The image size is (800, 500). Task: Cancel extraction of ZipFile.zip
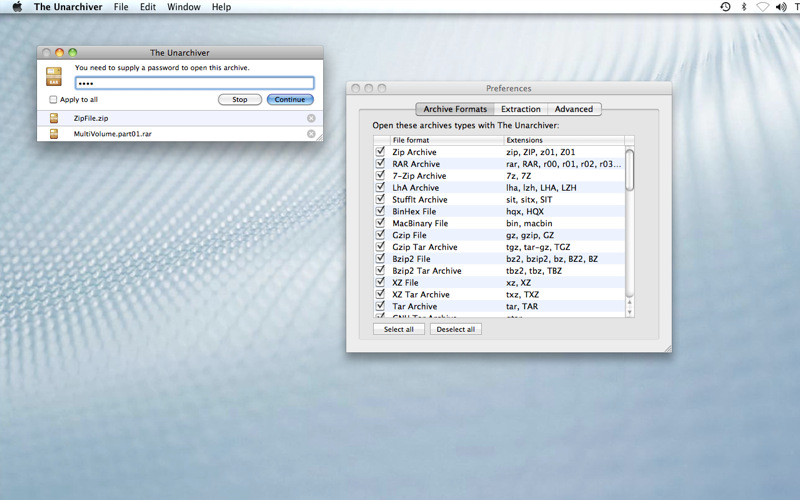[x=311, y=118]
